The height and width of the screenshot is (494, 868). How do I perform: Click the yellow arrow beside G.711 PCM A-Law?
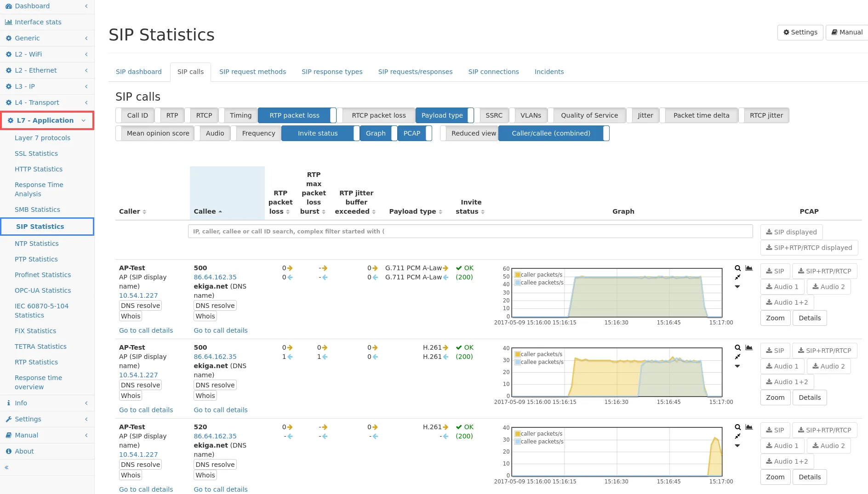point(445,268)
